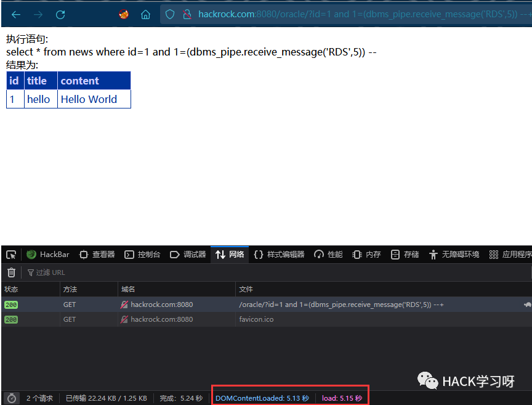Open the 内存 memory tab

click(366, 255)
